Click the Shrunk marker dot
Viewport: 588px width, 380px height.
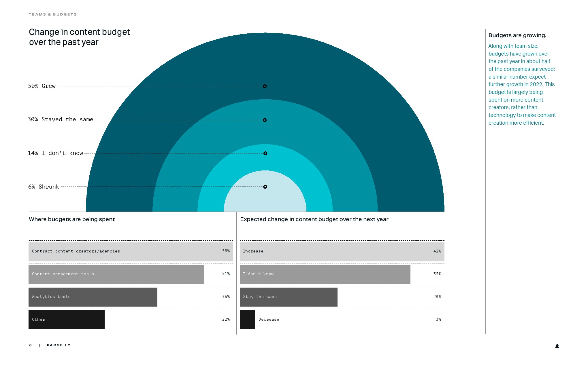pos(265,187)
